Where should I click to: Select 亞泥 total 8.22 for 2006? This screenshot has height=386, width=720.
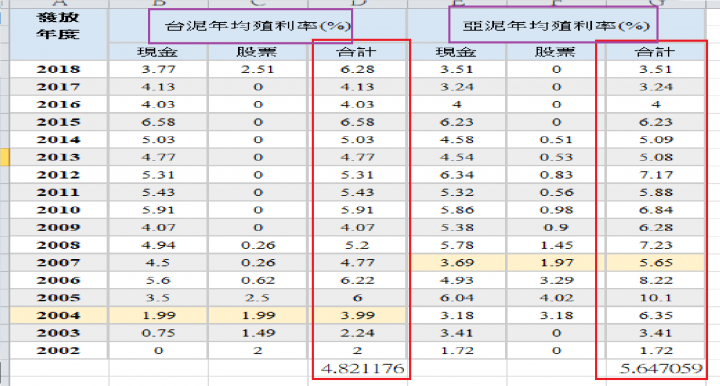[656, 280]
